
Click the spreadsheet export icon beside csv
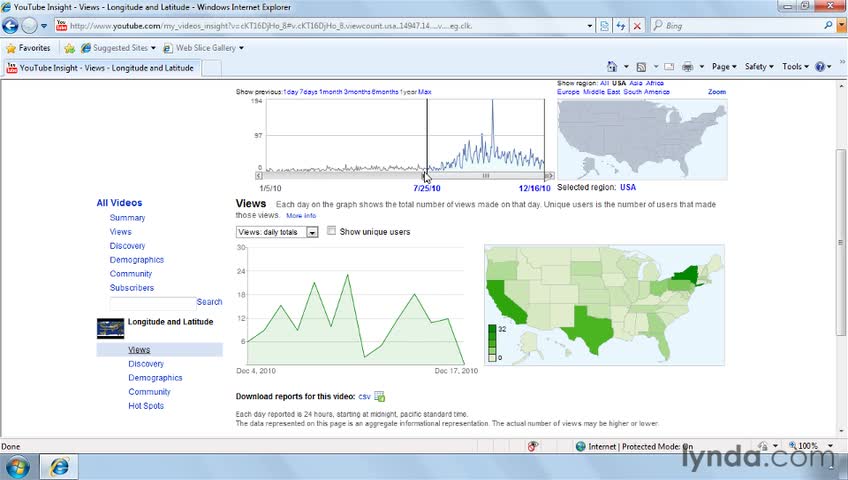click(x=380, y=397)
